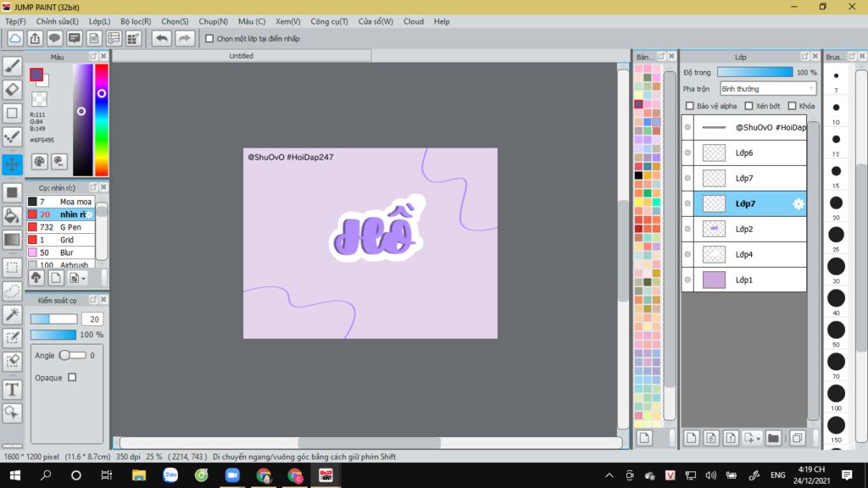868x488 pixels.
Task: Open the Tệp(F) menu
Action: (15, 21)
